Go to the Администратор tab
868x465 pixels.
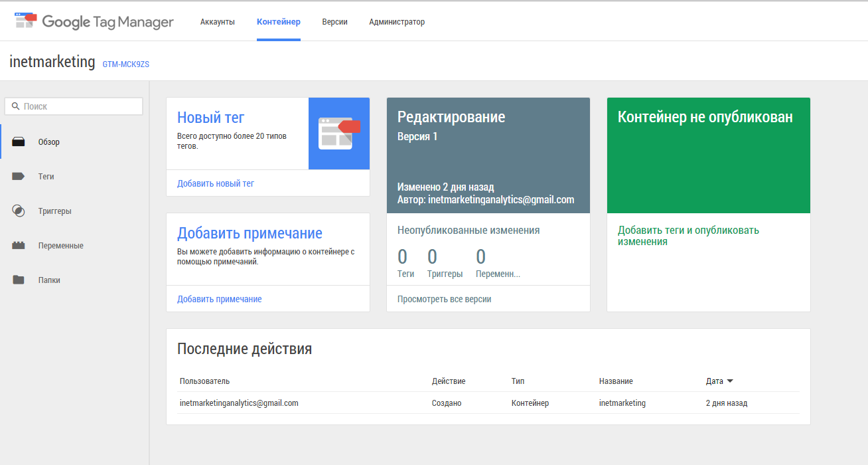[x=397, y=22]
